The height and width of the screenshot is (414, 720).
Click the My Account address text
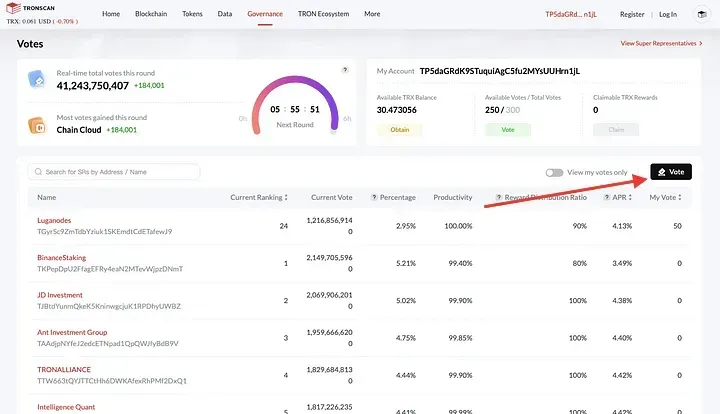click(x=500, y=71)
